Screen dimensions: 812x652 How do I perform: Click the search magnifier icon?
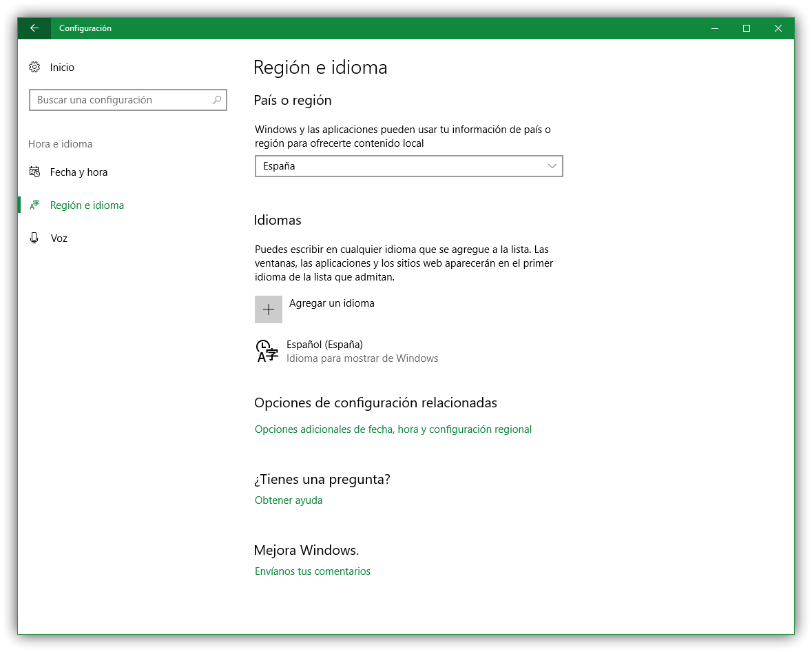217,100
